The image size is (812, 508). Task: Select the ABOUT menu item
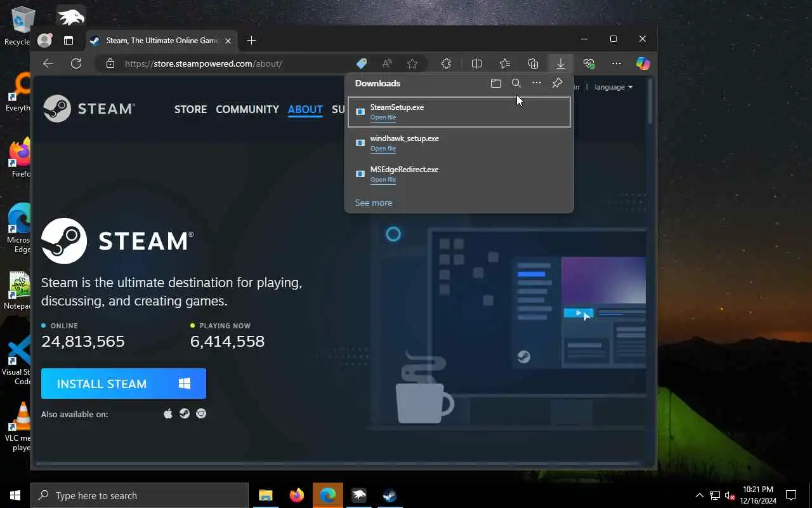tap(305, 109)
